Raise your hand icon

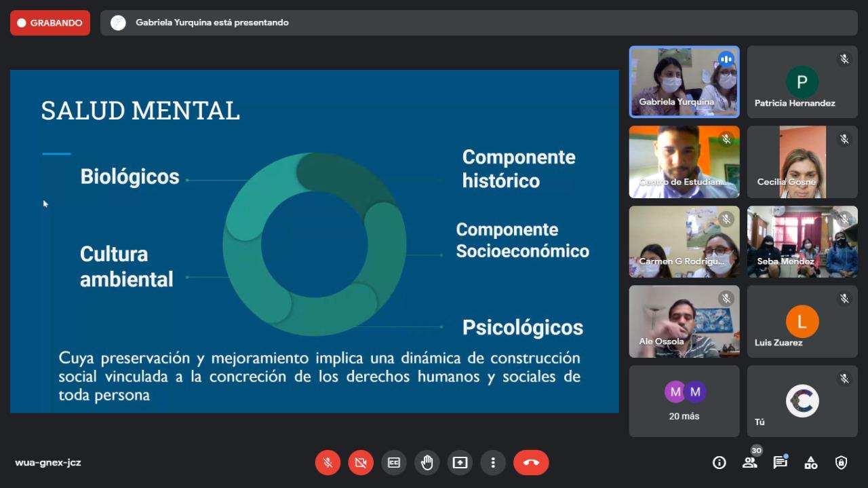[x=427, y=463]
